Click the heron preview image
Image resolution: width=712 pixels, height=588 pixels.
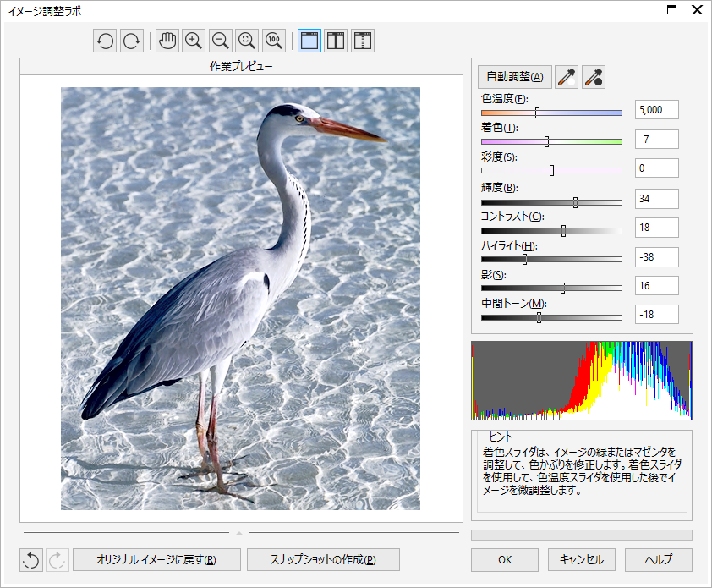coord(240,299)
